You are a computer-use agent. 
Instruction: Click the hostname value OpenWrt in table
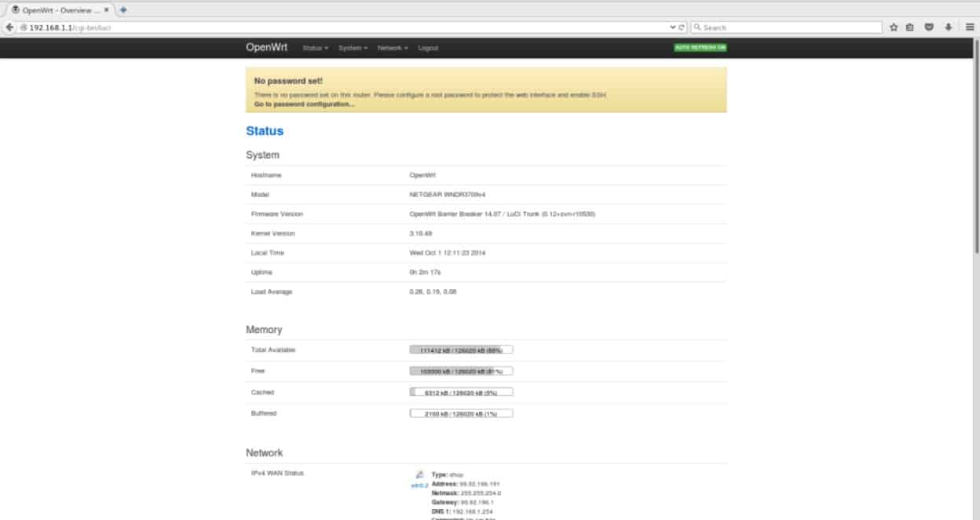[x=422, y=174]
